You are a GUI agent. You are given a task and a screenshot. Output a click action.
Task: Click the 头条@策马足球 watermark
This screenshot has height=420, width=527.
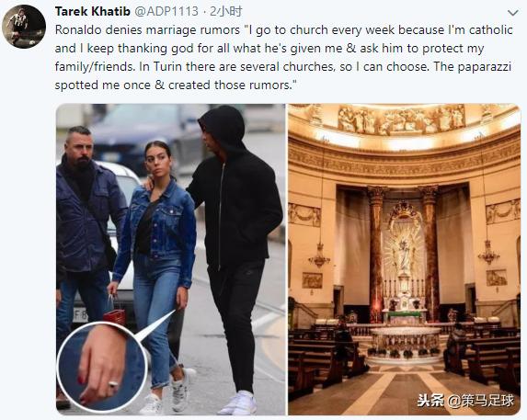click(465, 401)
